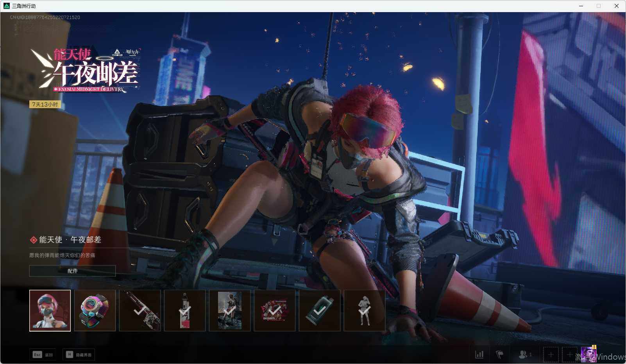Select the character poster card item
The height and width of the screenshot is (364, 626).
[x=230, y=310]
